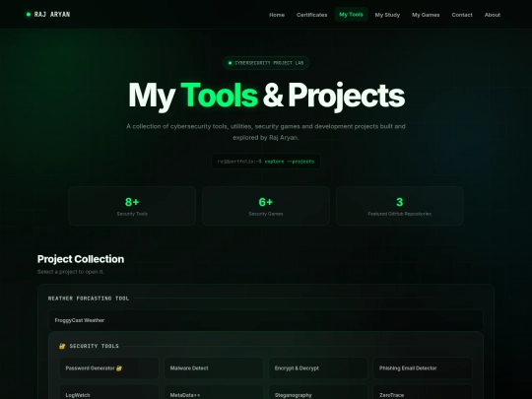The image size is (532, 399).
Task: Click the green dot beside RAJ ARYAN
Action: click(x=29, y=14)
